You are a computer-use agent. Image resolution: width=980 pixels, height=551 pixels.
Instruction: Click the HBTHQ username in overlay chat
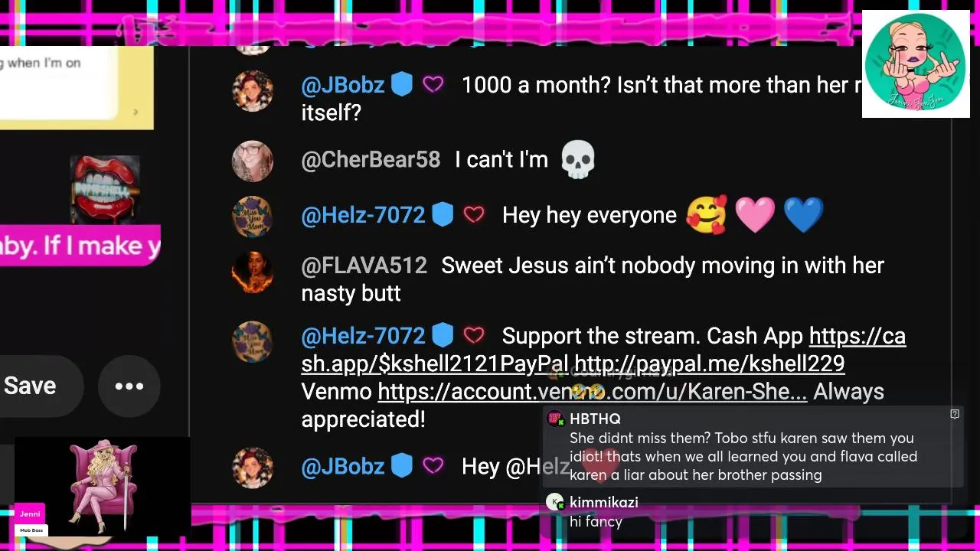pyautogui.click(x=595, y=419)
